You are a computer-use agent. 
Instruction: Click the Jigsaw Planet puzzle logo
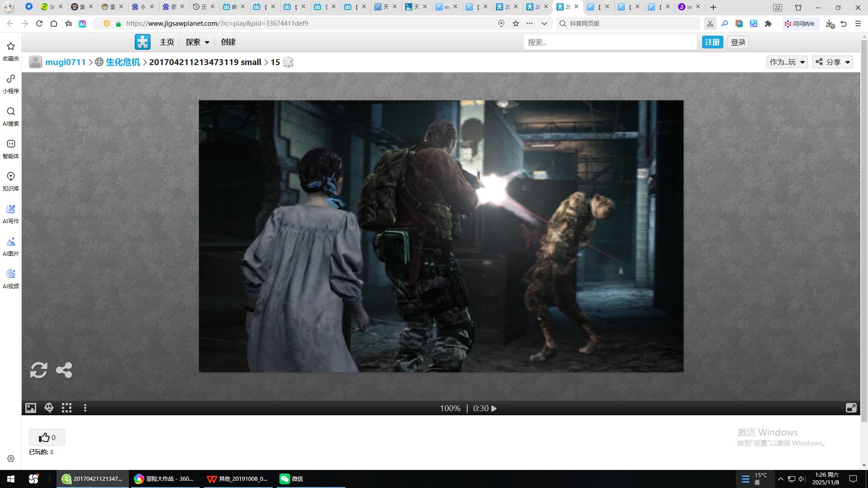(x=142, y=42)
